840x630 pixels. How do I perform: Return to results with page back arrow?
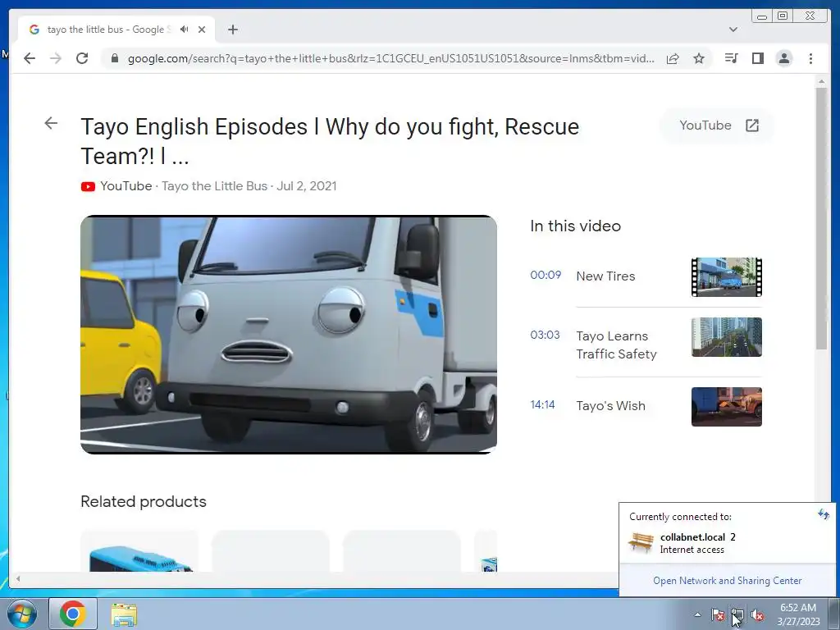coord(51,123)
